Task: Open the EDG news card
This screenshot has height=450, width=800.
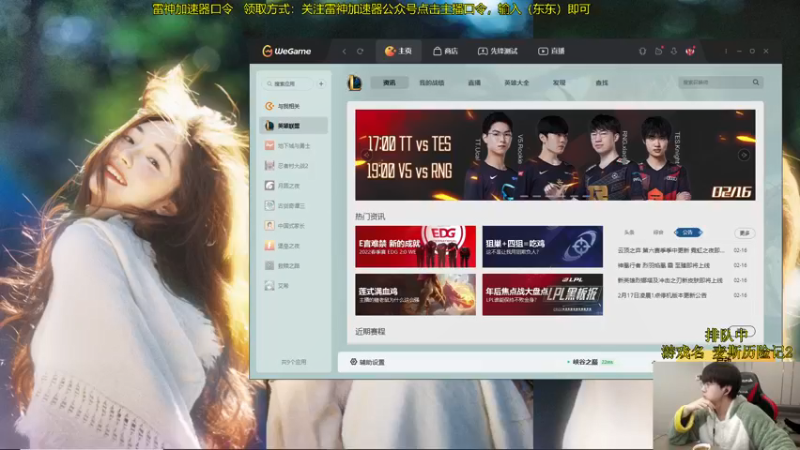Action: point(415,246)
